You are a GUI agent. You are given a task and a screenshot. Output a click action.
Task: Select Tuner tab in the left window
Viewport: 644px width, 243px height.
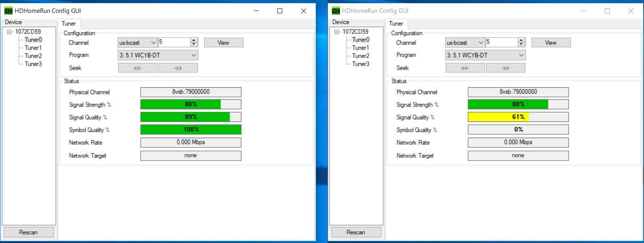coord(69,24)
